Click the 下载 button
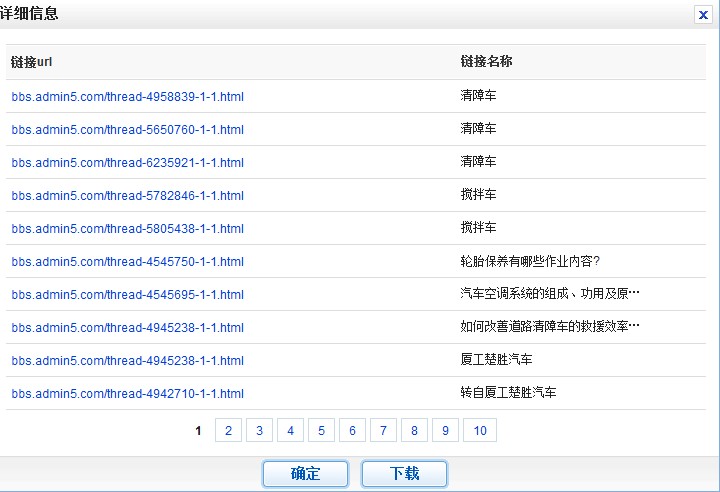The height and width of the screenshot is (492, 720). (x=404, y=473)
